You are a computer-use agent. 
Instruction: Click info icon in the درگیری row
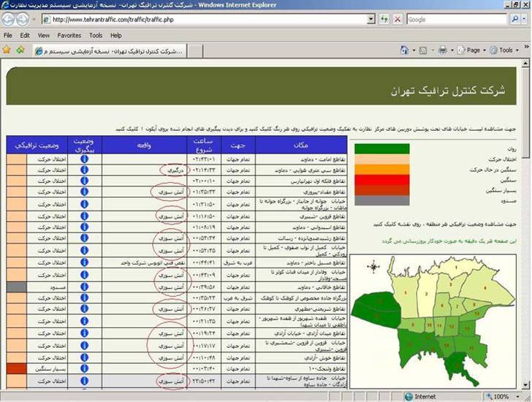84,170
